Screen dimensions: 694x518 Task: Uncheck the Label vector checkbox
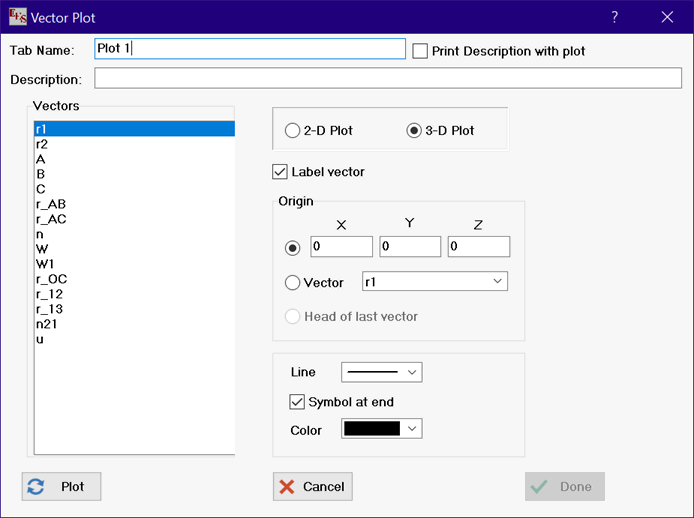pyautogui.click(x=280, y=172)
